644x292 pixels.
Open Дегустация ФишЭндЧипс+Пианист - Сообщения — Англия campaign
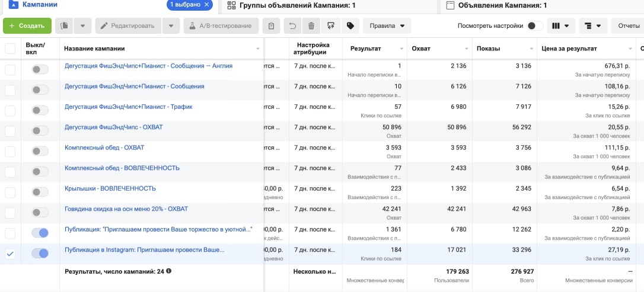pyautogui.click(x=148, y=66)
